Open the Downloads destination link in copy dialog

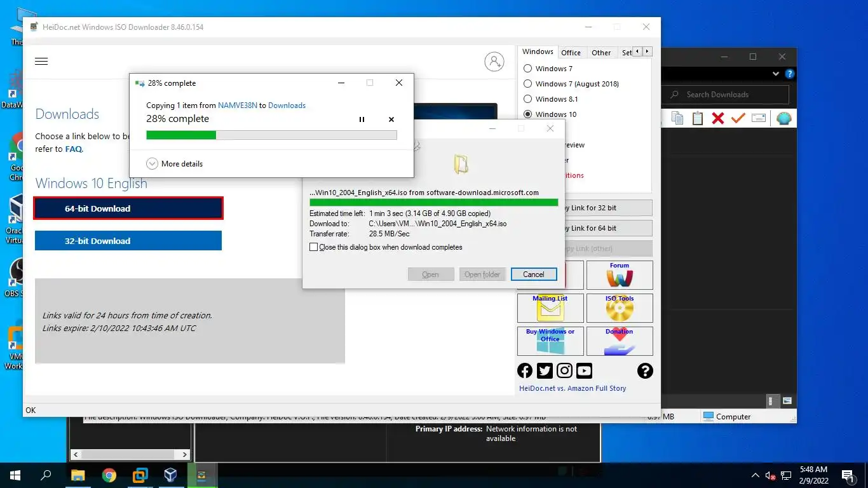287,105
